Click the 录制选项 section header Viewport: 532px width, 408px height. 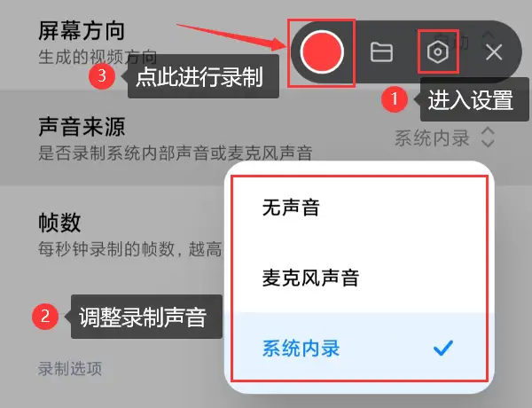tap(69, 369)
